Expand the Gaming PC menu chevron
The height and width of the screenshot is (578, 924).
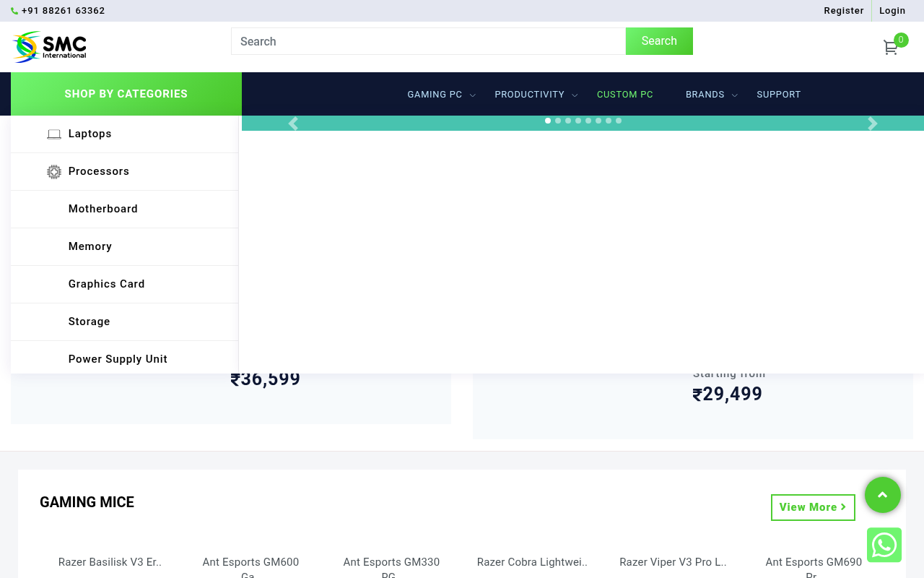pyautogui.click(x=473, y=95)
